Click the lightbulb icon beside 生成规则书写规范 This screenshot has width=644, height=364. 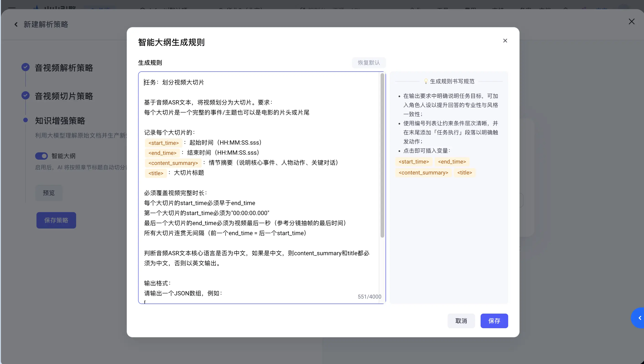coord(426,81)
